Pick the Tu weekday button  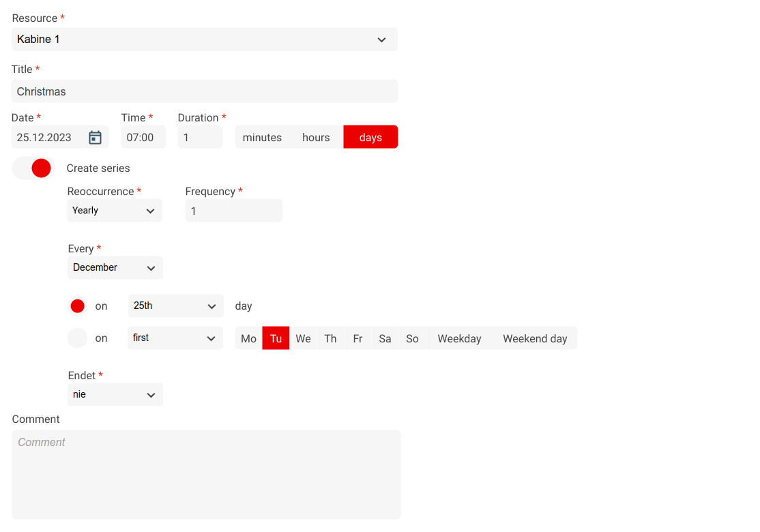coord(276,339)
